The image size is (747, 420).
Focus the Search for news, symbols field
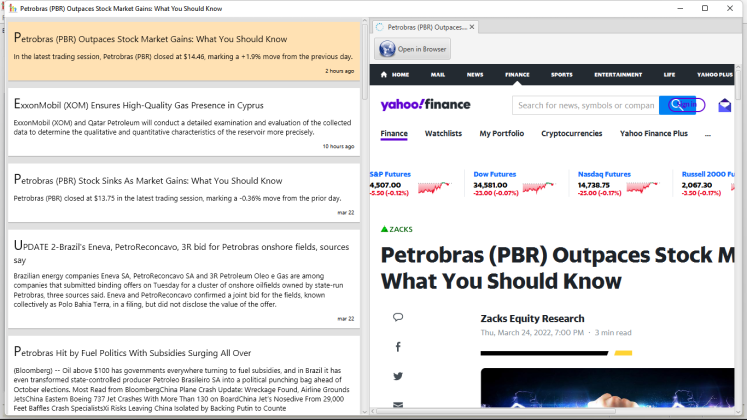tap(585, 105)
